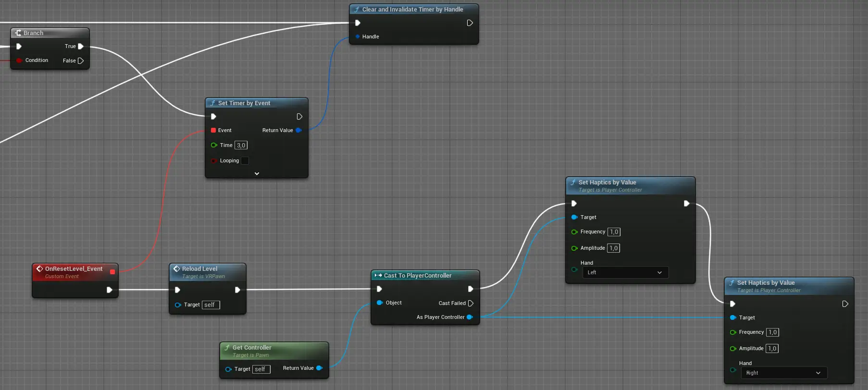Toggle the Looping checkbox on Set Timer
This screenshot has width=868, height=390.
[x=245, y=161]
